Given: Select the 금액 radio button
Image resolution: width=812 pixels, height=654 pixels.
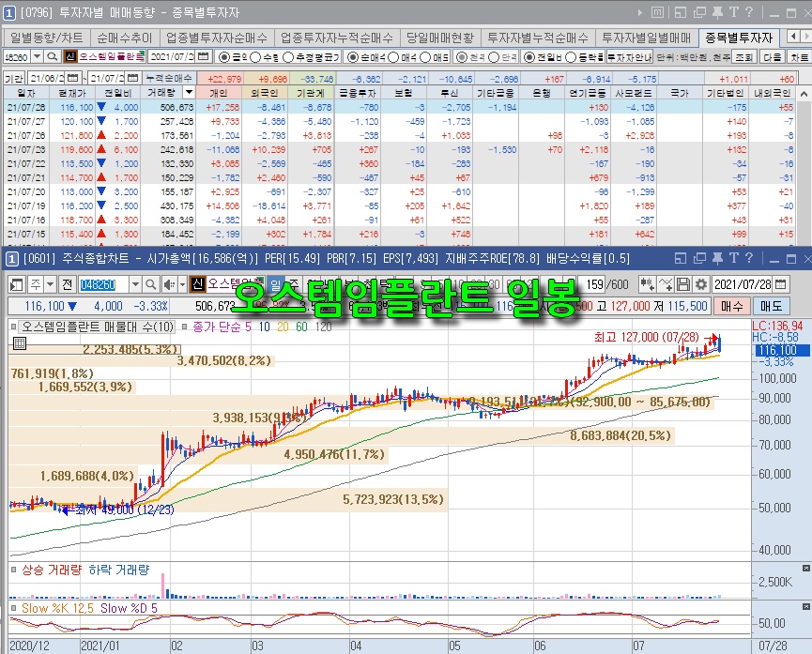Looking at the screenshot, I should [x=224, y=57].
